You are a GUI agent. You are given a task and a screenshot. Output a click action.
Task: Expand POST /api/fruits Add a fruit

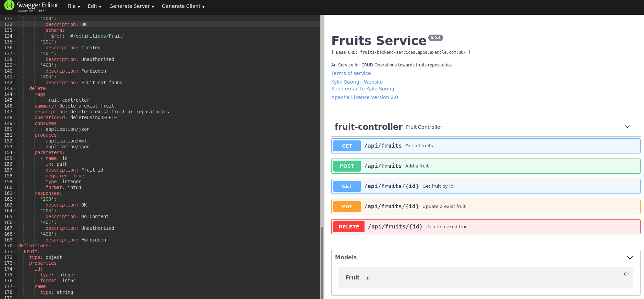[486, 166]
